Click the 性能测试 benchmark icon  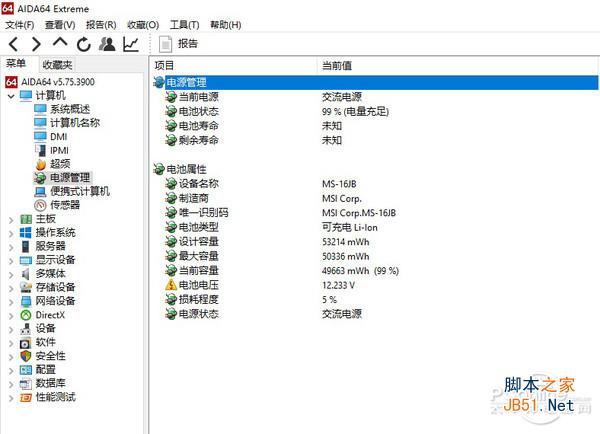click(26, 398)
